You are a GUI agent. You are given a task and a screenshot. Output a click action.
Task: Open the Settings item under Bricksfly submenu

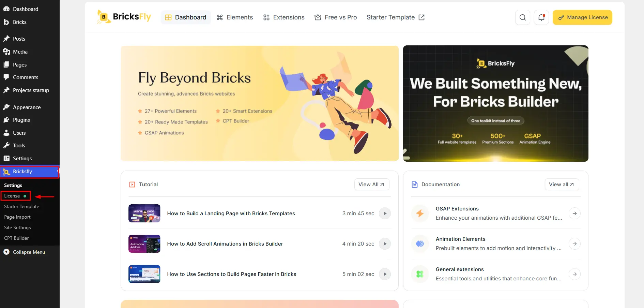point(13,185)
